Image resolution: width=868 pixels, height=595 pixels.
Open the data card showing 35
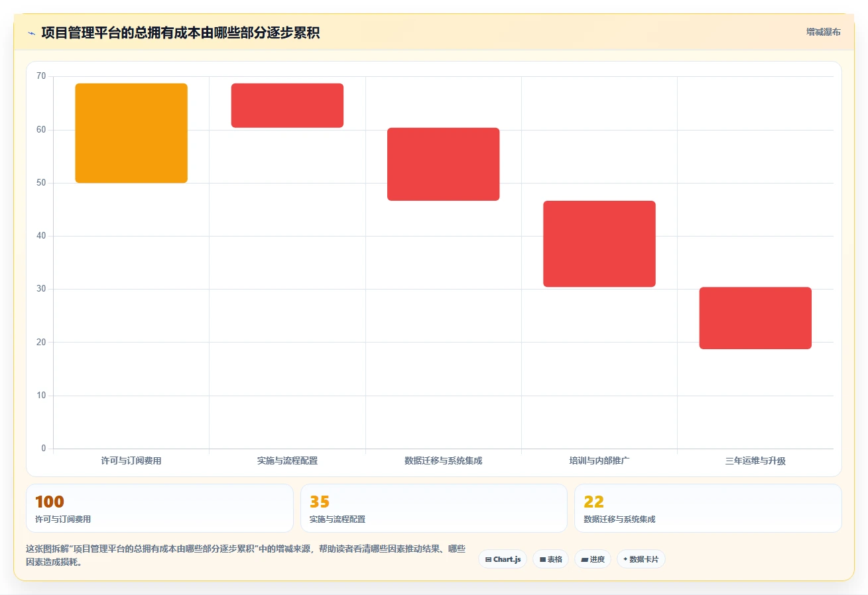tap(434, 508)
